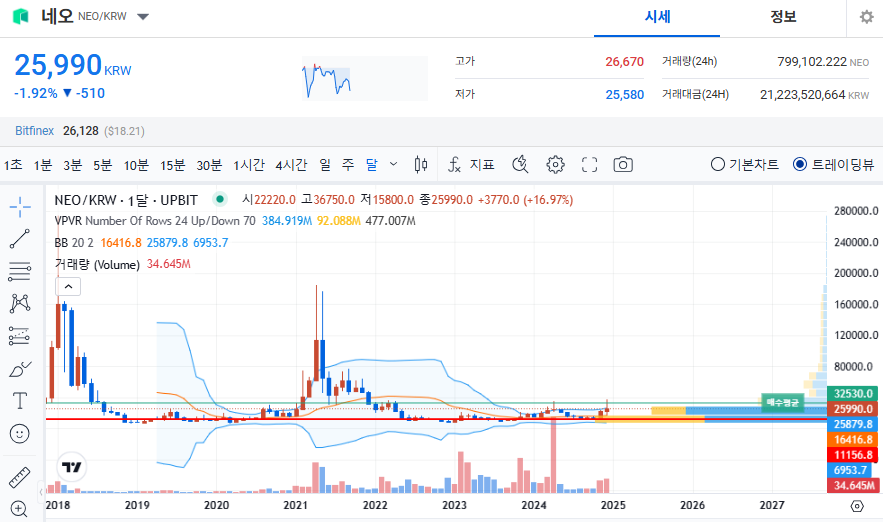Click the 고가 value 26,670
The width and height of the screenshot is (883, 522).
tap(624, 62)
